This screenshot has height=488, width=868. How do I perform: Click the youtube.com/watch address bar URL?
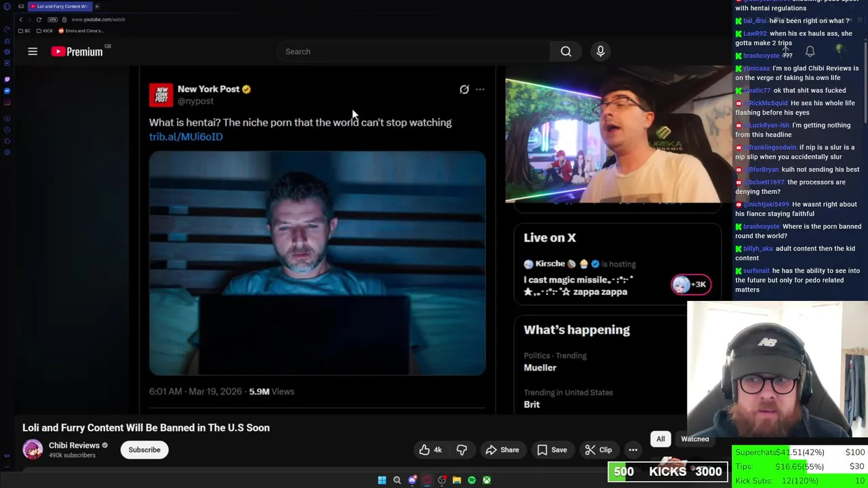point(98,20)
